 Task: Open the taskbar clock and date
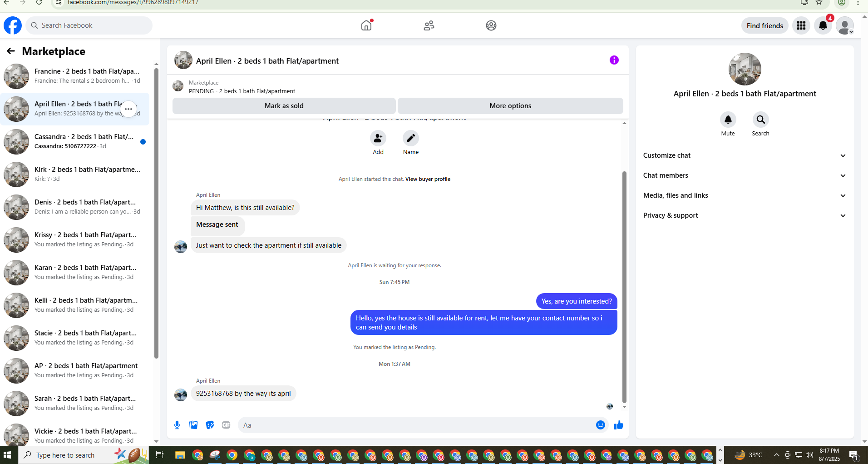pos(829,455)
